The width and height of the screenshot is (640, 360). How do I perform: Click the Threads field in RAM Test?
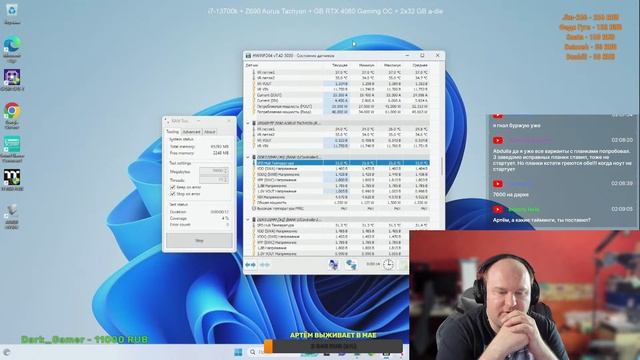(x=213, y=180)
